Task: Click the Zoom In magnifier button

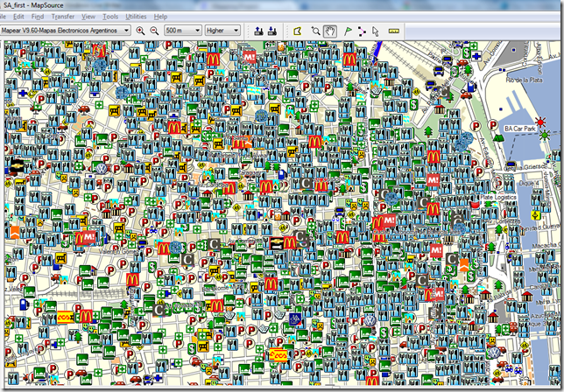Action: (140, 31)
